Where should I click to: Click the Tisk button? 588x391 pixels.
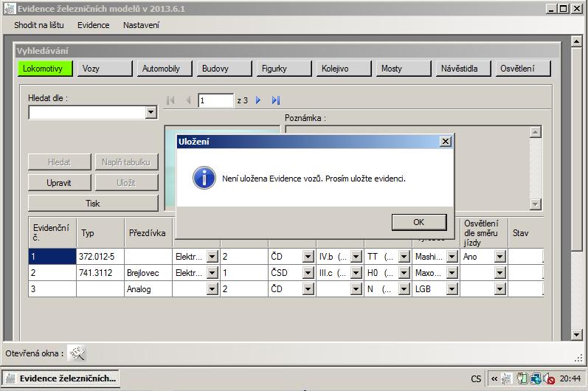[x=93, y=203]
